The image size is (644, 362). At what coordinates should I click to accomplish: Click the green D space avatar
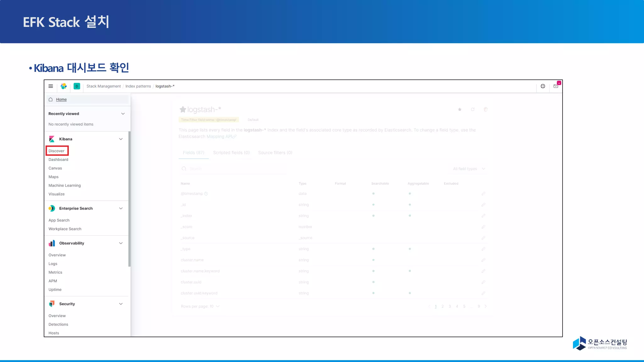77,86
